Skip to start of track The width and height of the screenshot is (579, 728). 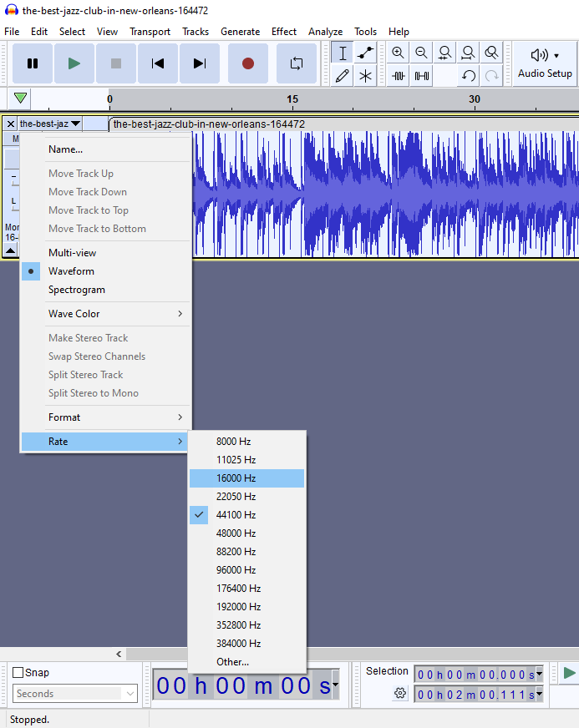point(157,63)
